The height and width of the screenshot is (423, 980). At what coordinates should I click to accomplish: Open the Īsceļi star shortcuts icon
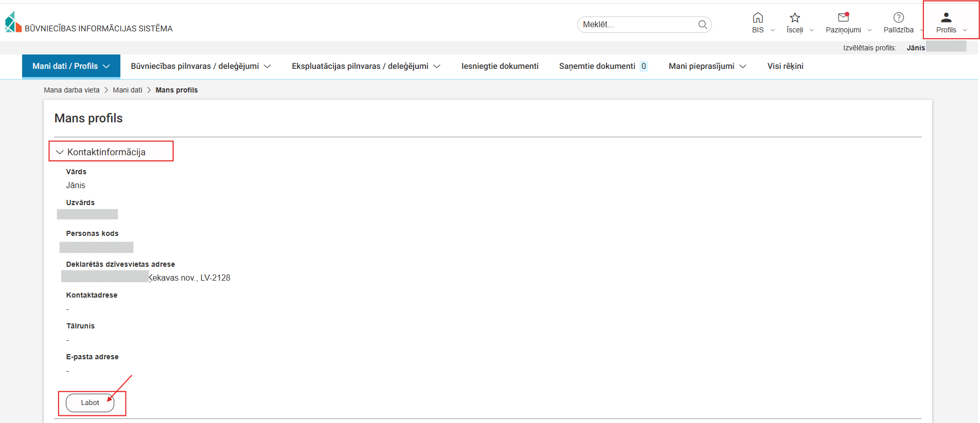(x=795, y=18)
